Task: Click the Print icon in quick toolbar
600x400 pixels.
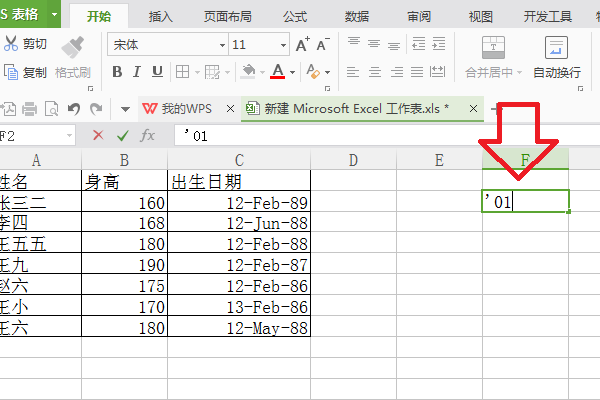Action: (29, 109)
